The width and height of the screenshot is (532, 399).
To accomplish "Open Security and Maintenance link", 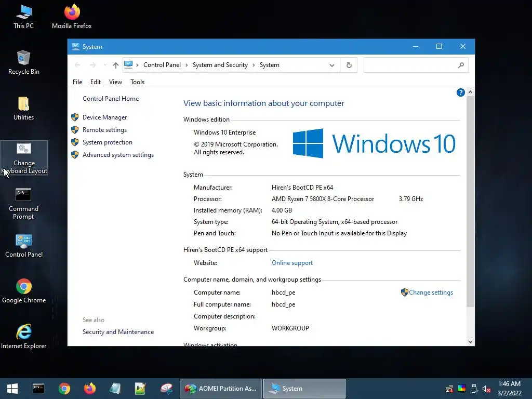I will point(118,332).
